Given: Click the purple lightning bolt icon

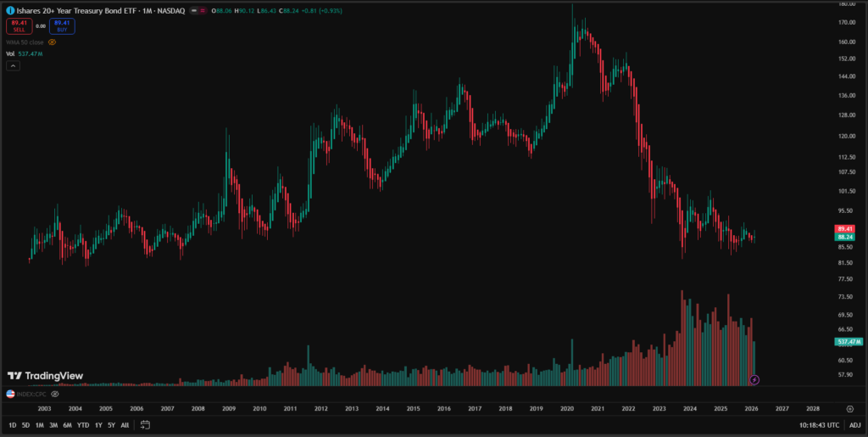Looking at the screenshot, I should click(754, 380).
